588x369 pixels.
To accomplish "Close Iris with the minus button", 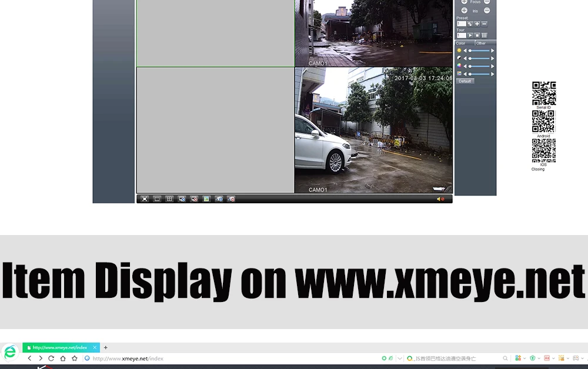I will point(487,11).
